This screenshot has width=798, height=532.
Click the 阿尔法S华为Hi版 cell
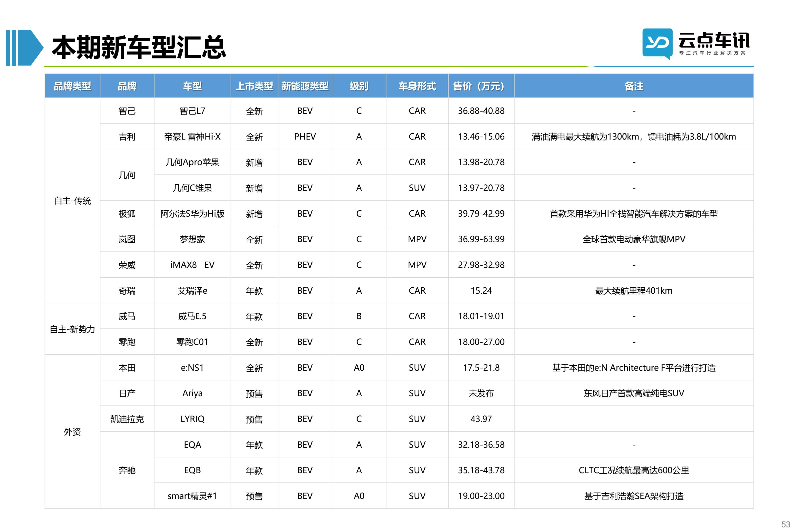[x=192, y=214]
